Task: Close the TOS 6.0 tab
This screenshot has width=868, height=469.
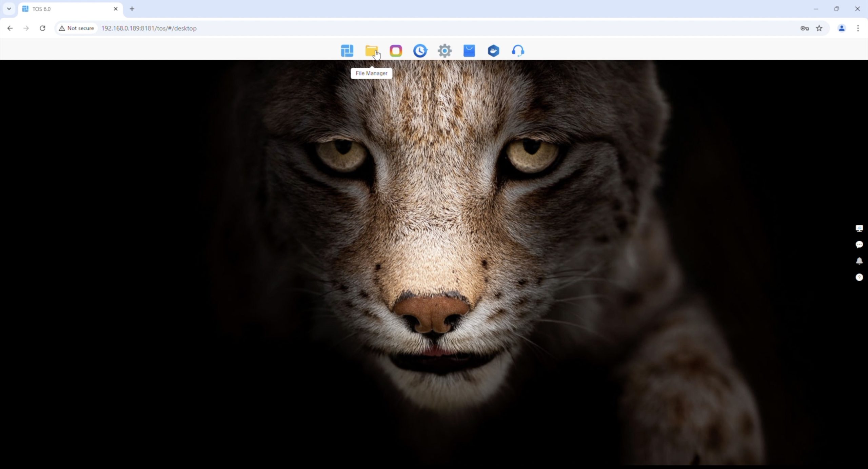Action: coord(116,9)
